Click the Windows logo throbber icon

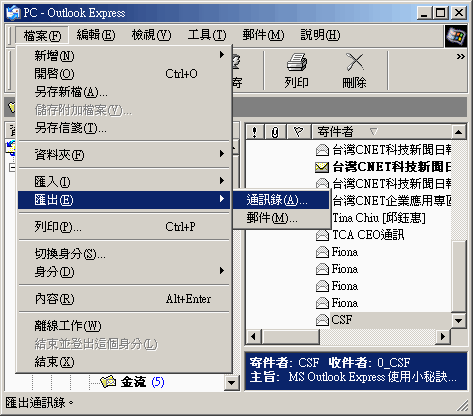(456, 36)
